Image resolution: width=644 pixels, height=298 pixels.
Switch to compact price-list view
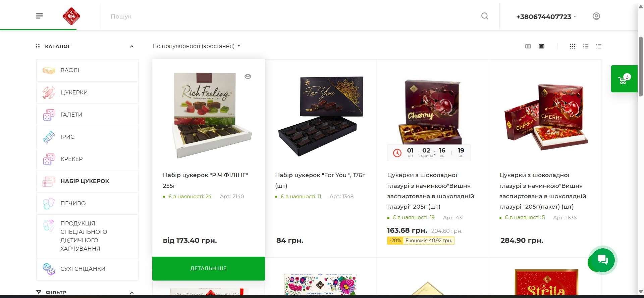599,46
